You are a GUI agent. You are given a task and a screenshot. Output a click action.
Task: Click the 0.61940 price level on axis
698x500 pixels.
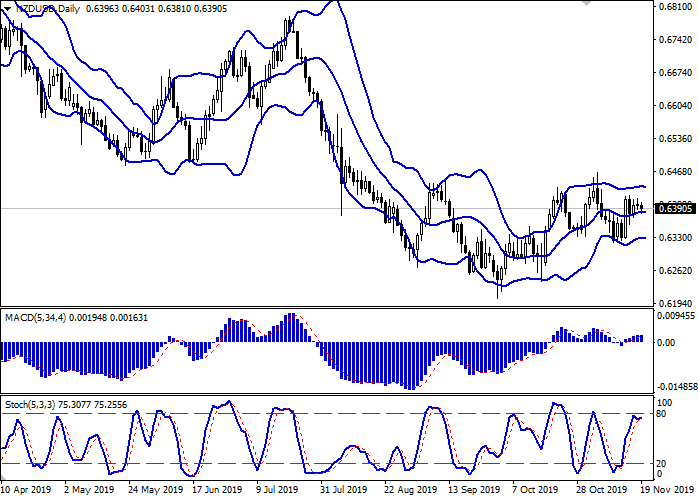(x=676, y=303)
